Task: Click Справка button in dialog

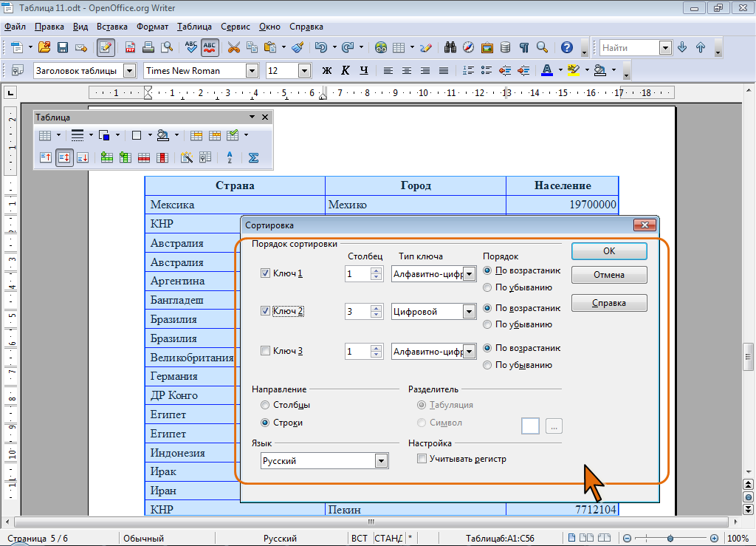Action: [609, 303]
